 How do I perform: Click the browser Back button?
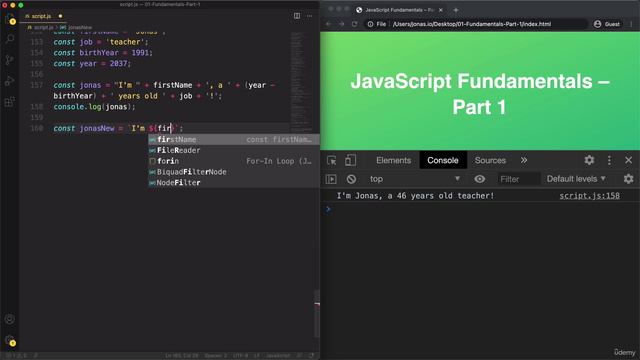[329, 24]
